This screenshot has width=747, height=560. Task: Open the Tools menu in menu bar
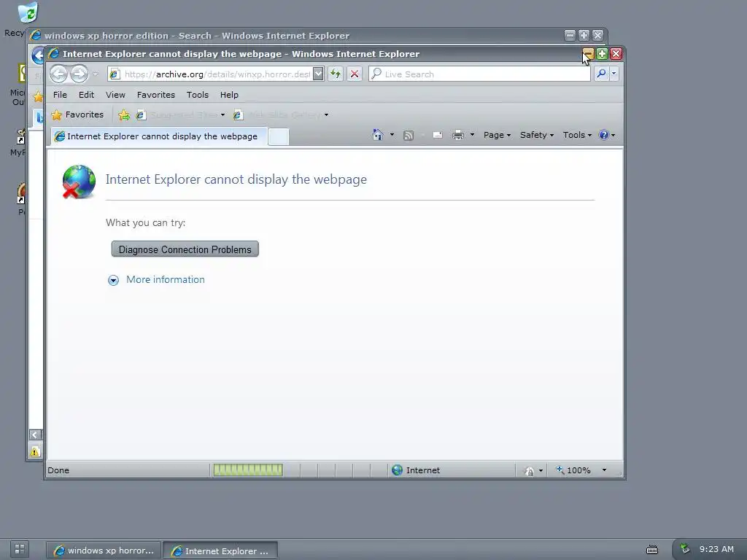pos(197,95)
